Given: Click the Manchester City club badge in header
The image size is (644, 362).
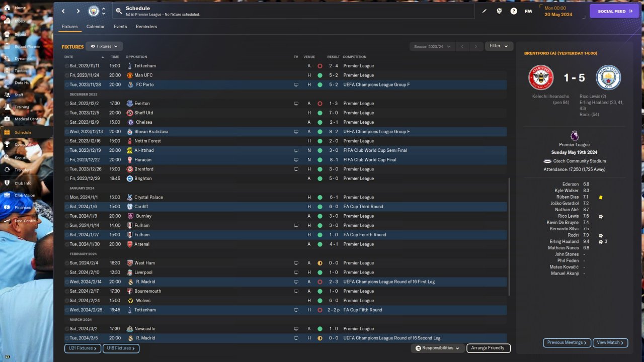Looking at the screenshot, I should (x=94, y=11).
